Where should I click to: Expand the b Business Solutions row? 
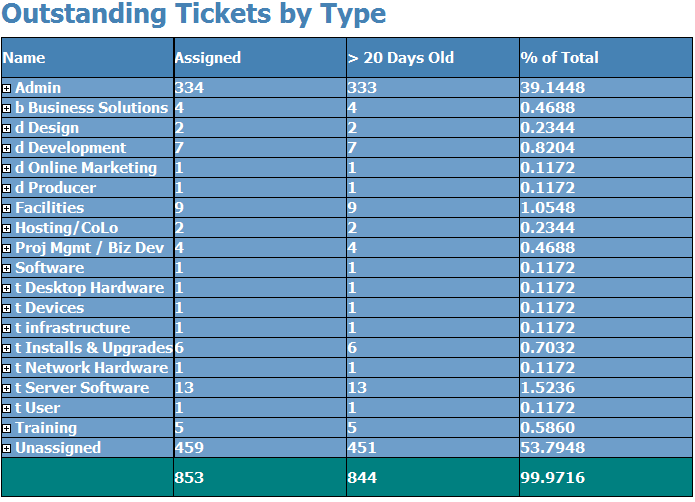[x=7, y=109]
